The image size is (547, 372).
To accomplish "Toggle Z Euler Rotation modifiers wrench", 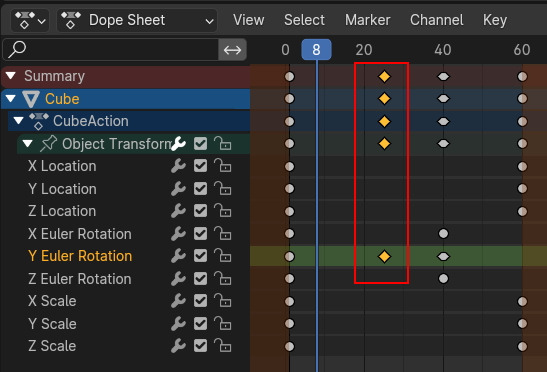I will [178, 279].
